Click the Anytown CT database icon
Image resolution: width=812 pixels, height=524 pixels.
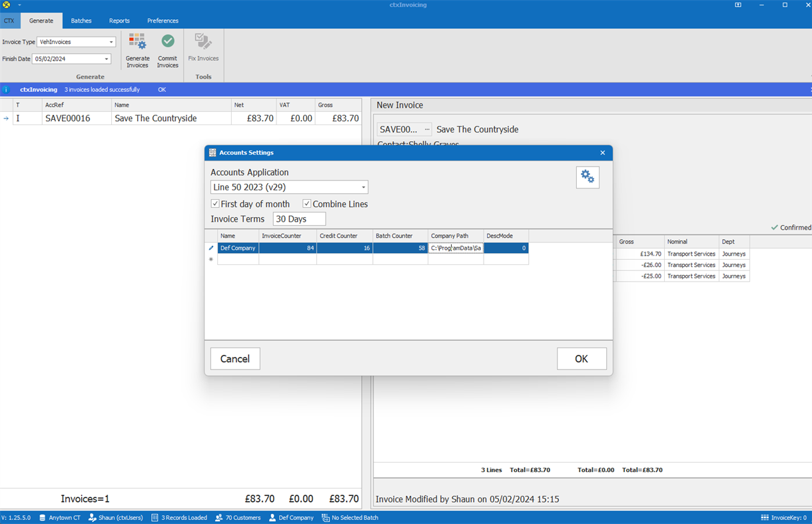(41, 517)
